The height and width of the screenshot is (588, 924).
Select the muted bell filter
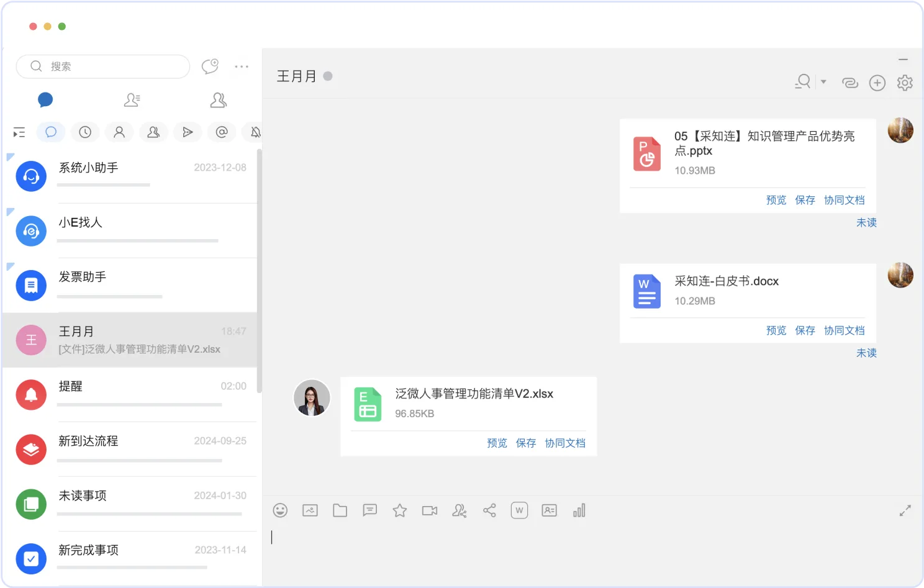(253, 132)
